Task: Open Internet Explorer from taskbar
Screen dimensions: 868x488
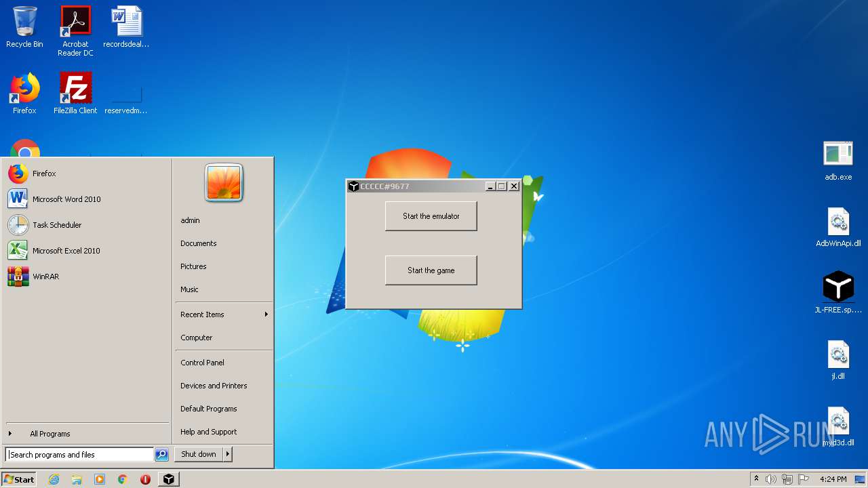Action: tap(54, 479)
